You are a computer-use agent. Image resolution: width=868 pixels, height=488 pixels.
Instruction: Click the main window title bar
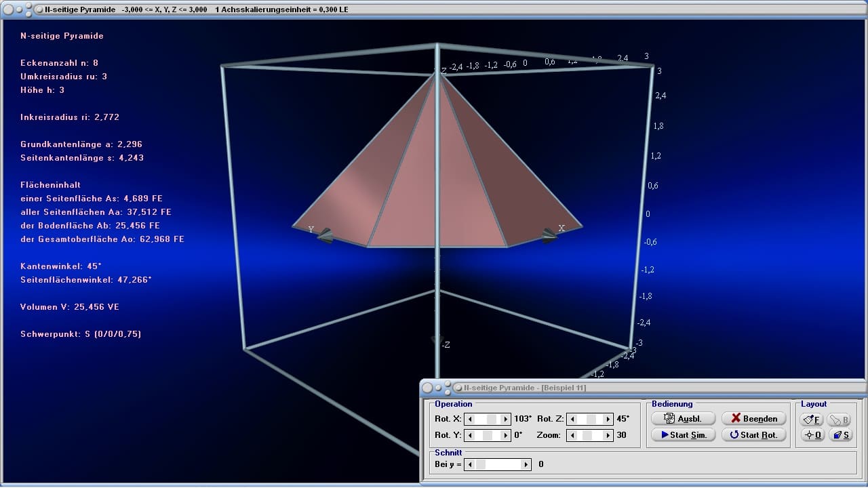[434, 9]
